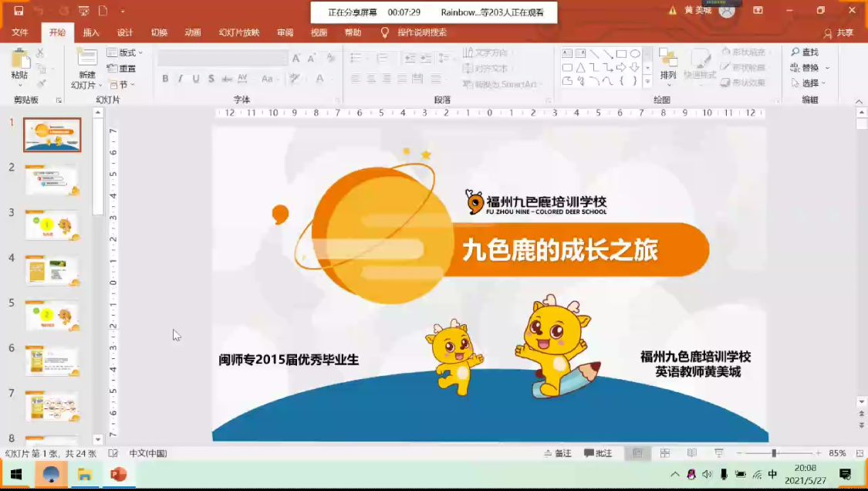Toggle Normal view button in status bar

point(637,453)
